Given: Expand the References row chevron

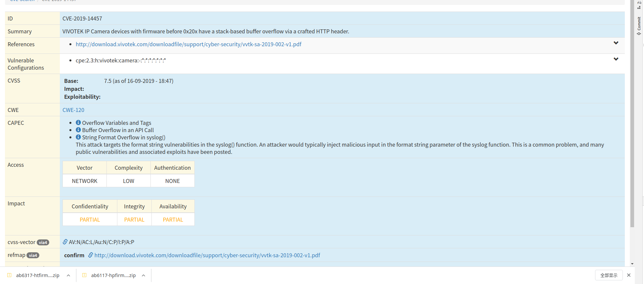Looking at the screenshot, I should pyautogui.click(x=616, y=43).
